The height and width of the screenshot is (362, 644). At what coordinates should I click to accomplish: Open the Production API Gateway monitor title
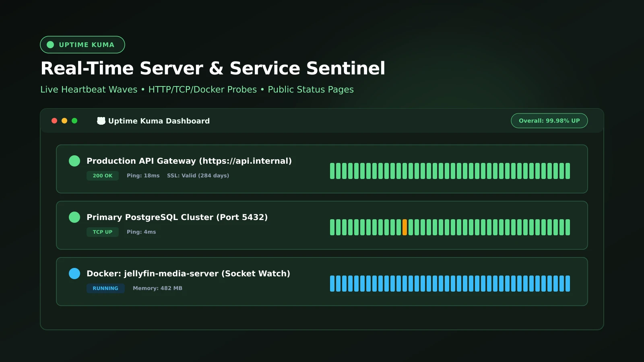(x=189, y=161)
